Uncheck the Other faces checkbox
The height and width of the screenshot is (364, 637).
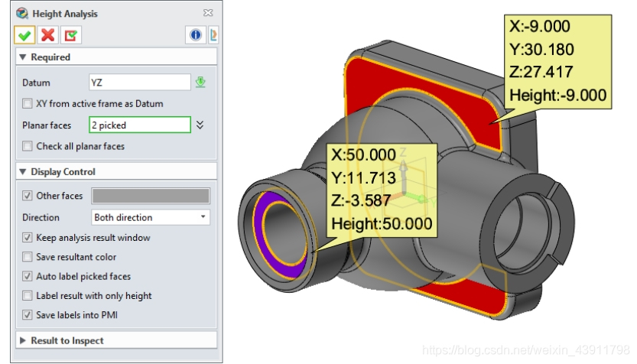click(28, 196)
